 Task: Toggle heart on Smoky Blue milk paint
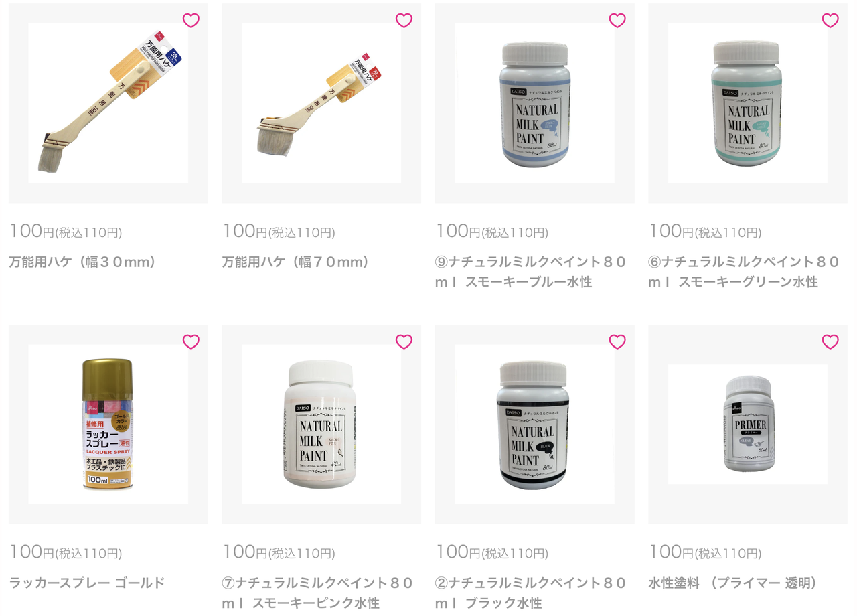pos(617,21)
